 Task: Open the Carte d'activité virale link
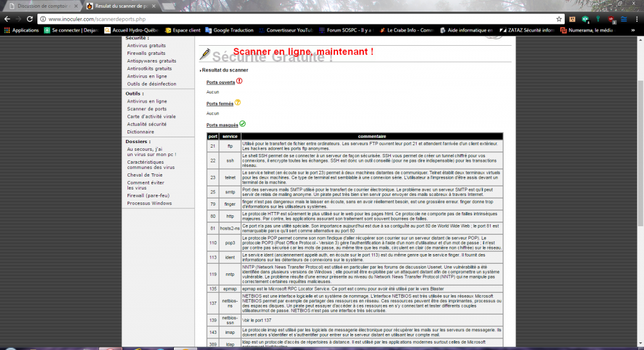coord(151,117)
